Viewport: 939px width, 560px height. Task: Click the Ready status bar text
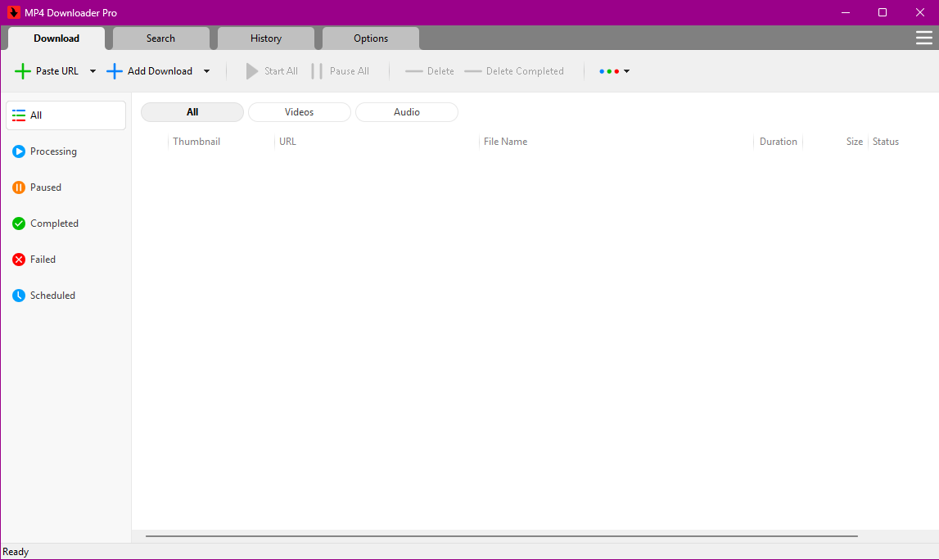click(16, 552)
